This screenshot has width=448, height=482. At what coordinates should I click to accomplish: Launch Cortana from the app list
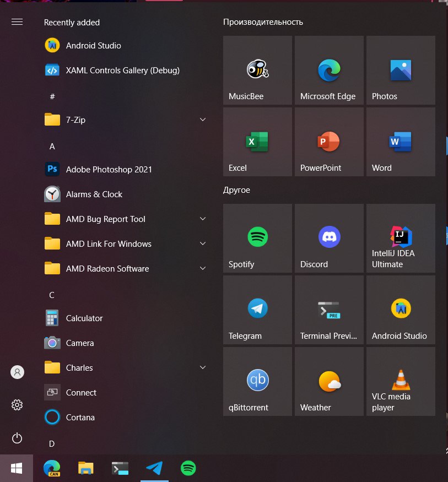126,418
